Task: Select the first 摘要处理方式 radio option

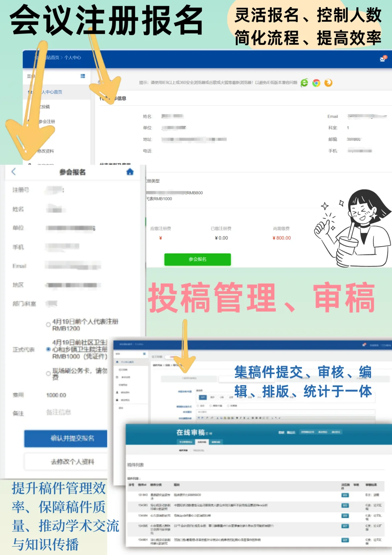Action: tap(198, 406)
